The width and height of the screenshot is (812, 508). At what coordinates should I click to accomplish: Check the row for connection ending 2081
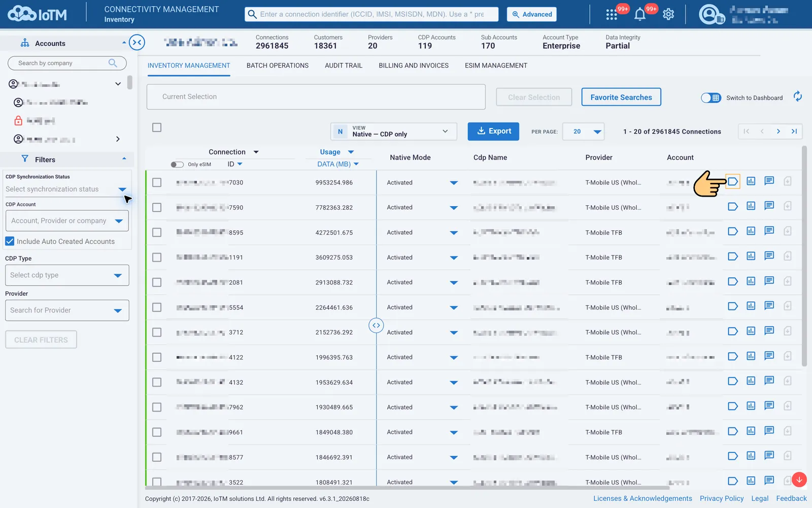pyautogui.click(x=157, y=282)
